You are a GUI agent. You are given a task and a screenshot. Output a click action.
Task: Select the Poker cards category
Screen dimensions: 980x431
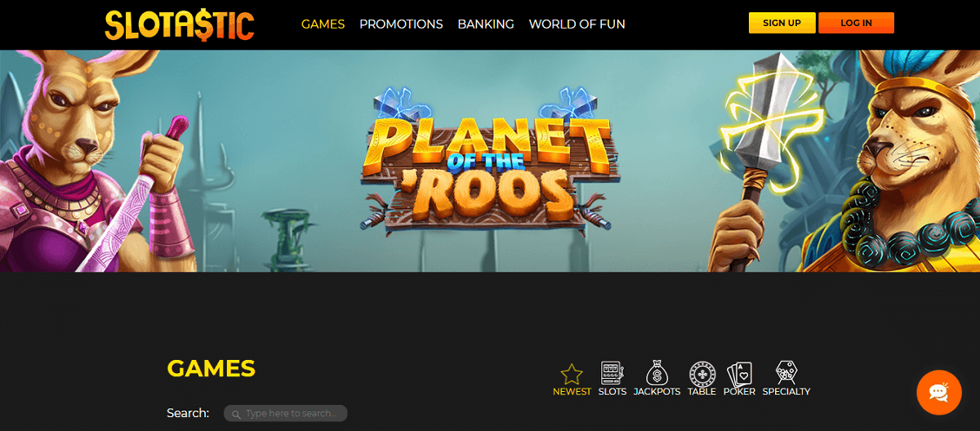pos(739,380)
